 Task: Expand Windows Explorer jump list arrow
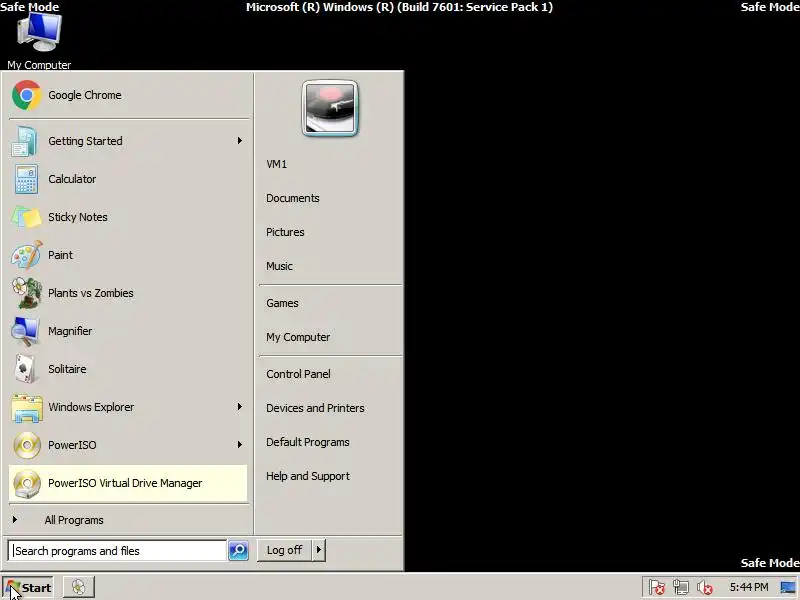pyautogui.click(x=239, y=407)
